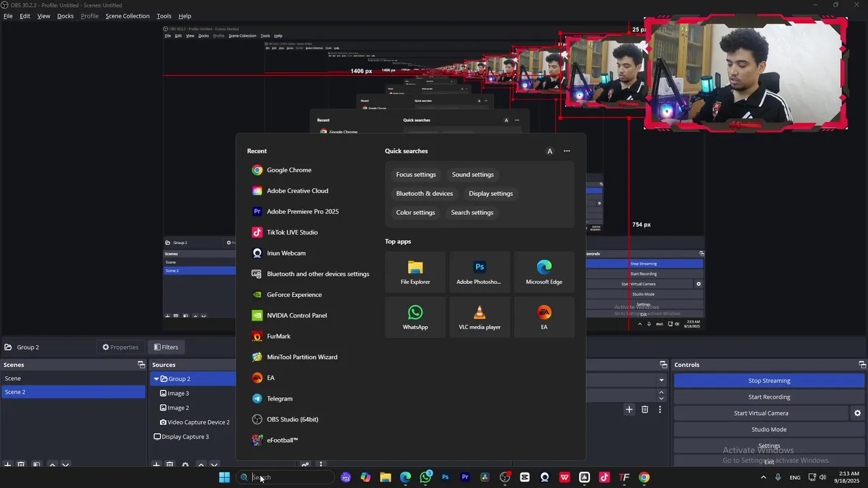Select Display settings quick search

491,194
